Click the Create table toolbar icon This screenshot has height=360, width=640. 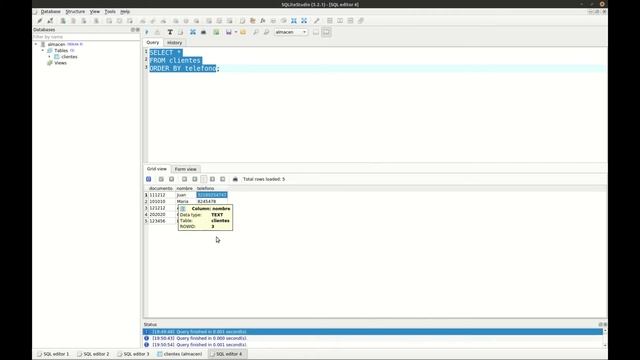109,21
